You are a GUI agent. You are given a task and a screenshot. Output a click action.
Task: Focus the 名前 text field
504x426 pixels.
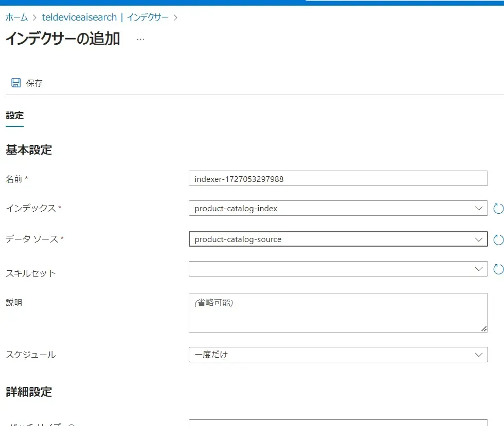(338, 179)
